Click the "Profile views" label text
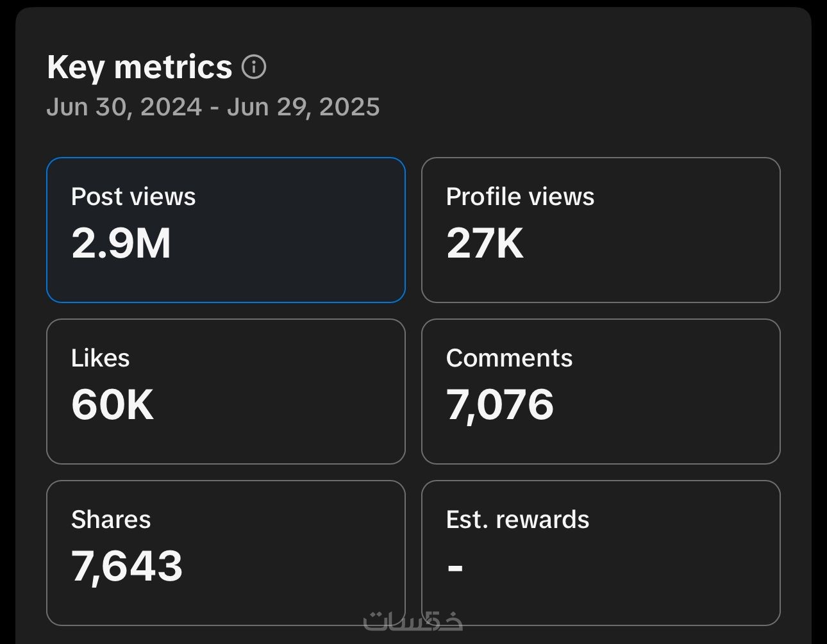This screenshot has width=827, height=644. click(x=520, y=197)
